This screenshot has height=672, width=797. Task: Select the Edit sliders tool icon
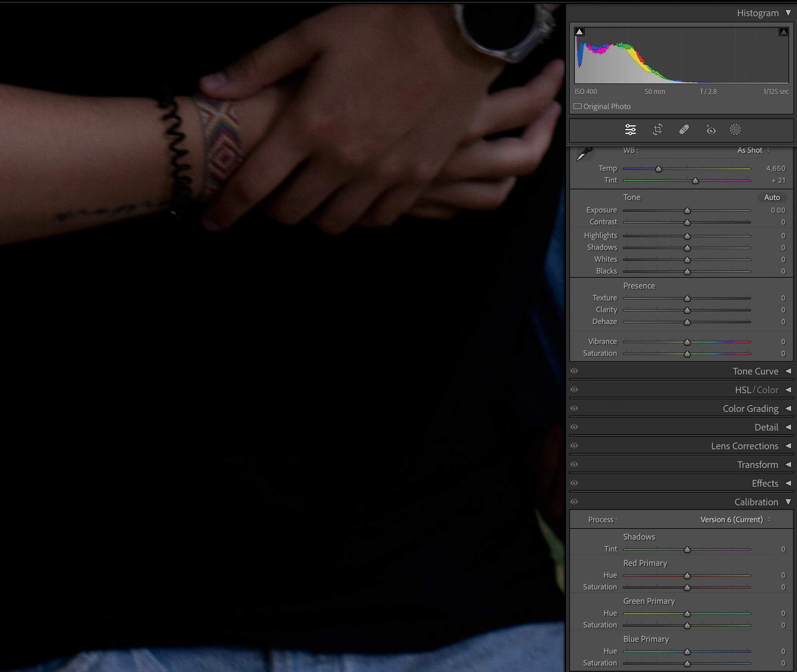coord(631,130)
